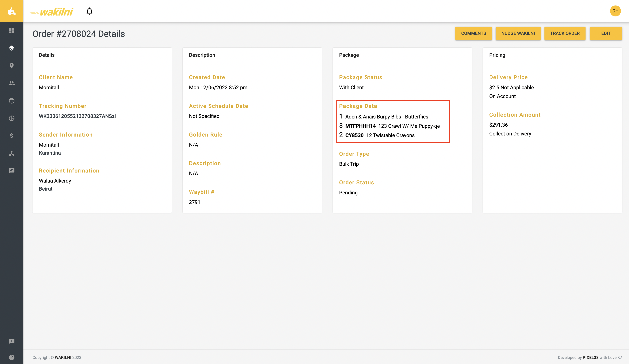Open the dashboard grid icon
The image size is (629, 364).
tap(12, 31)
